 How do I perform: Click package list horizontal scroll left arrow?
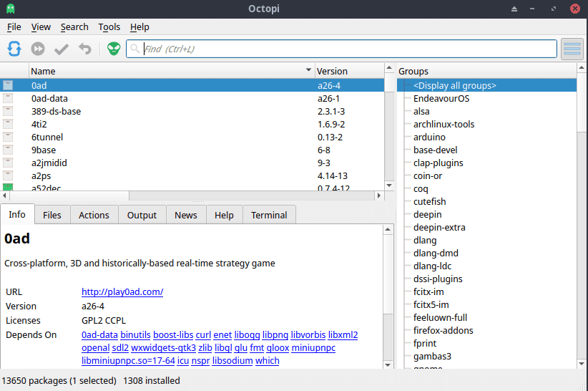[4, 195]
